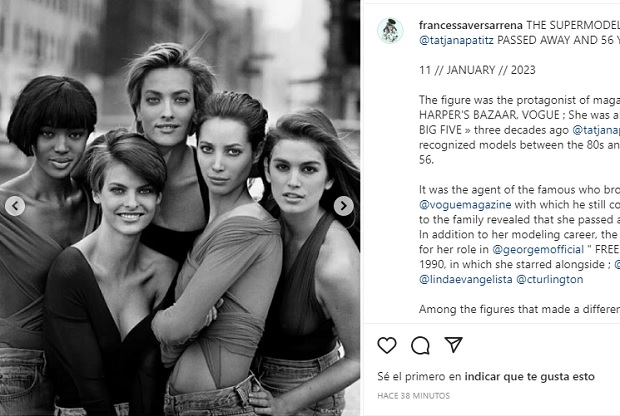620x416 pixels.
Task: Open francessaversarrena profile avatar
Action: (390, 30)
